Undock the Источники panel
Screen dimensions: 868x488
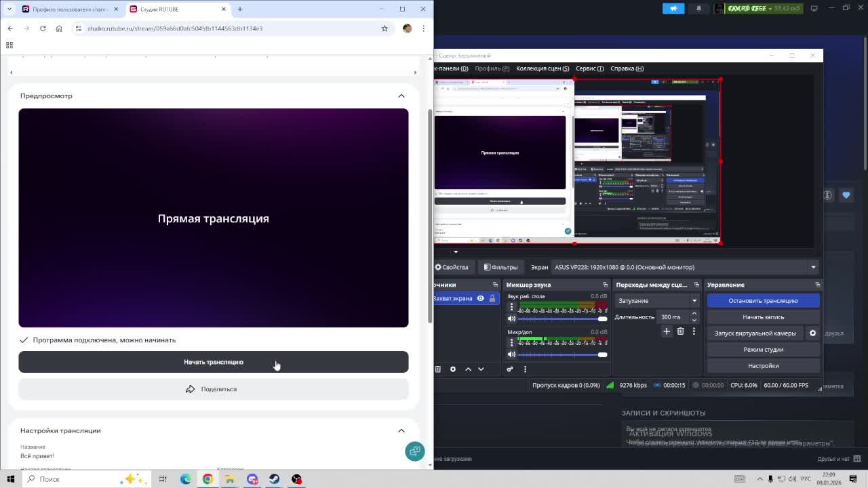[x=495, y=285]
